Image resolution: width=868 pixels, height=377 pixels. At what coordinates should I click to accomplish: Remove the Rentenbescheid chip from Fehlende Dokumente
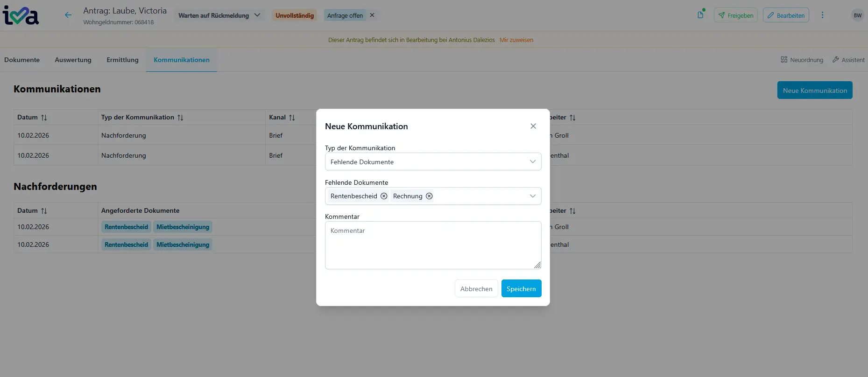(384, 196)
